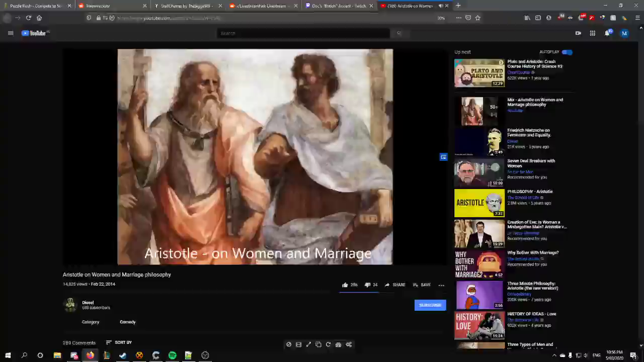Open more actions ellipsis under video
This screenshot has height=362, width=644.
coord(441,285)
